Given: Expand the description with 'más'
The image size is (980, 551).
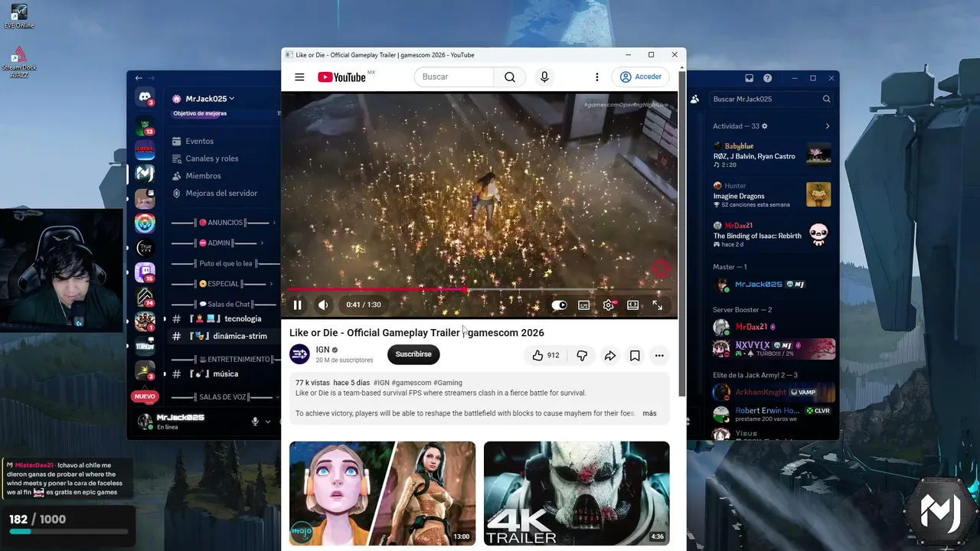Looking at the screenshot, I should pos(649,413).
